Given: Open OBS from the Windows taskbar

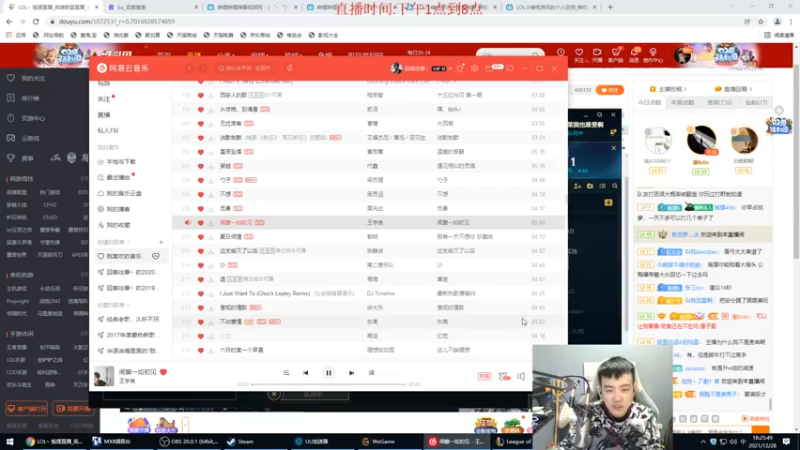Looking at the screenshot, I should [189, 442].
